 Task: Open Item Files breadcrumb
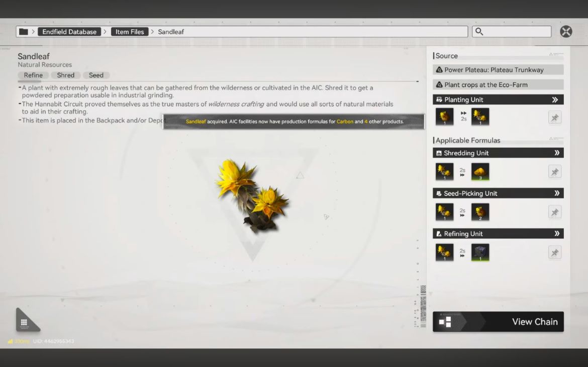(130, 32)
